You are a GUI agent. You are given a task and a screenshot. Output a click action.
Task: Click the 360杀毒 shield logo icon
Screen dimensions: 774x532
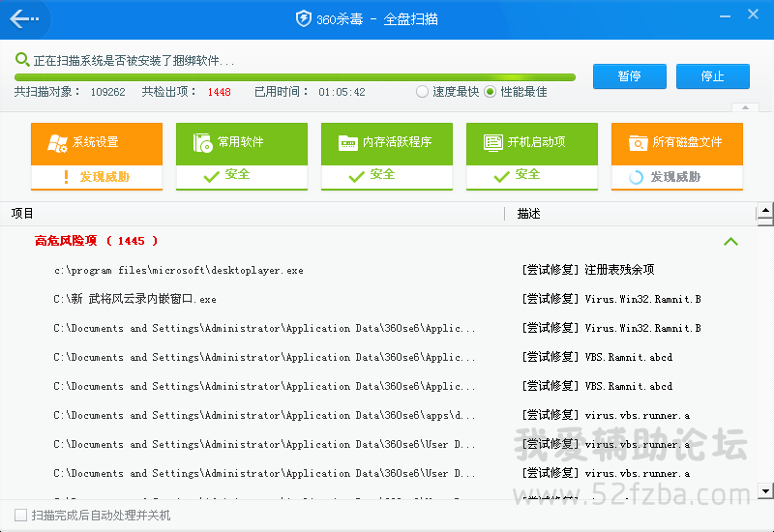(x=303, y=19)
